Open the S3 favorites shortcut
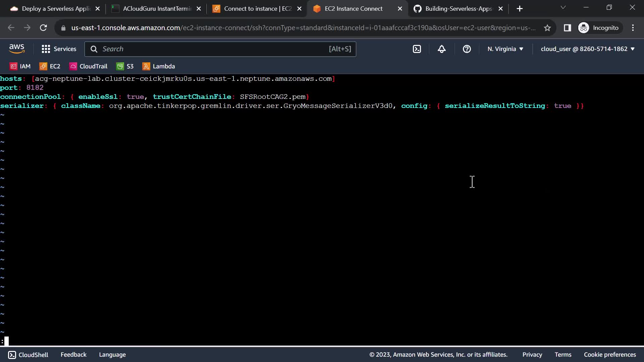 tap(125, 66)
